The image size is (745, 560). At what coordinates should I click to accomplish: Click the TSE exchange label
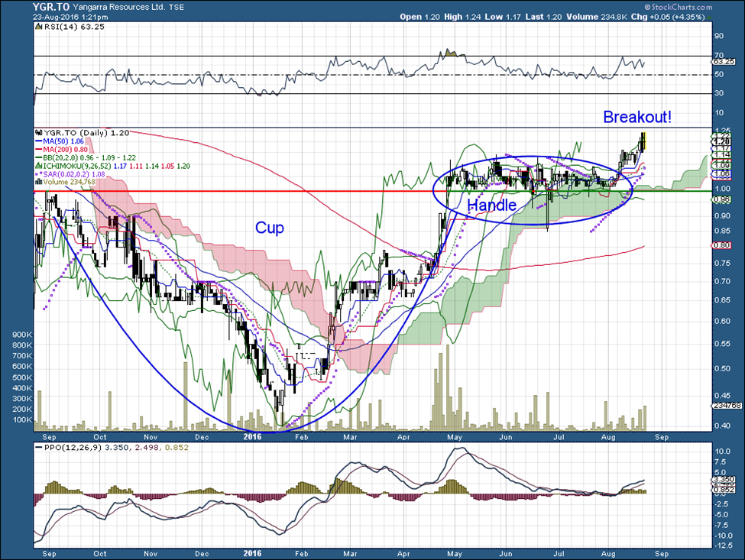pyautogui.click(x=177, y=8)
